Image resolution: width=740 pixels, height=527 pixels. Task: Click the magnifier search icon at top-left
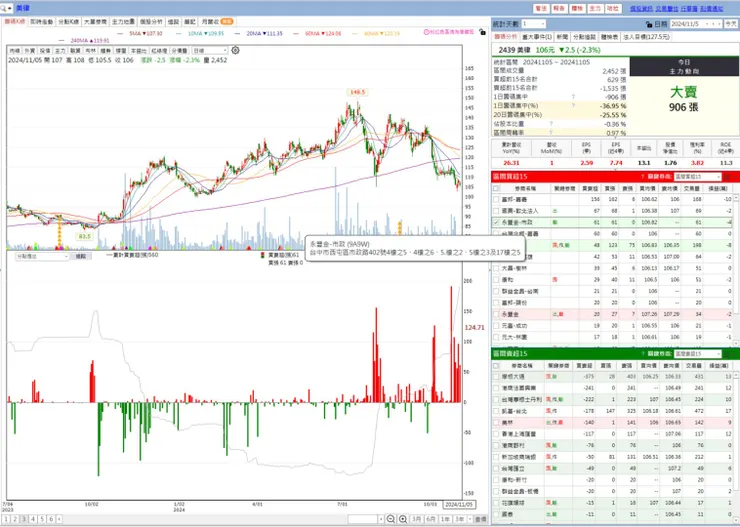tap(4, 8)
